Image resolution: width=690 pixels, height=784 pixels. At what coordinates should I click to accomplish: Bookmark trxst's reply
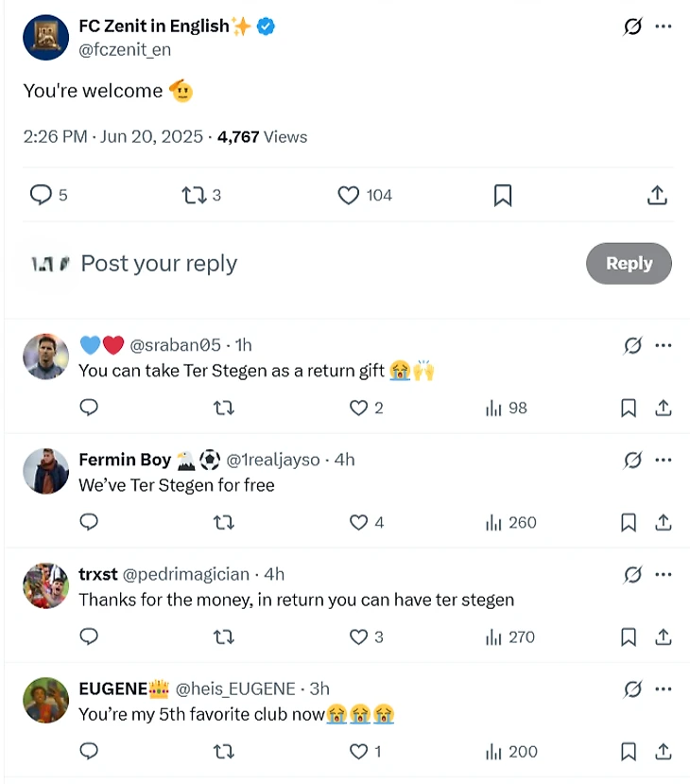pos(629,637)
